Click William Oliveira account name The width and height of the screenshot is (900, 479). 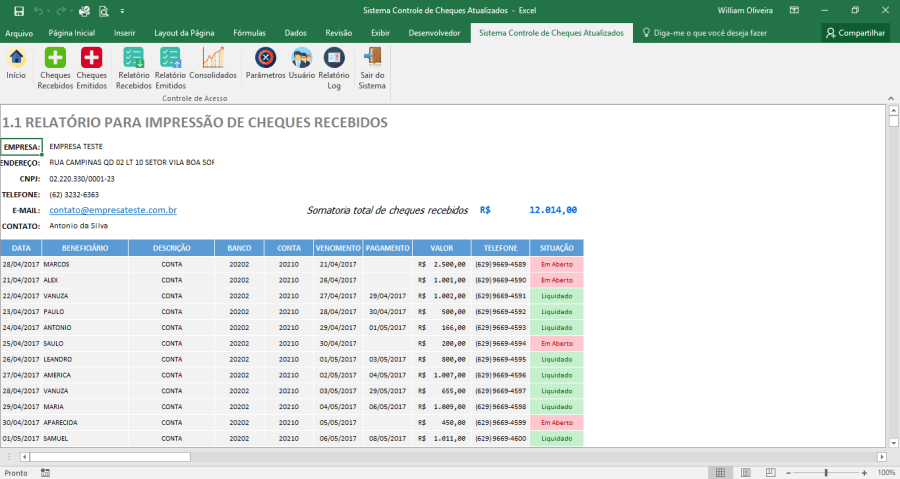pos(745,10)
